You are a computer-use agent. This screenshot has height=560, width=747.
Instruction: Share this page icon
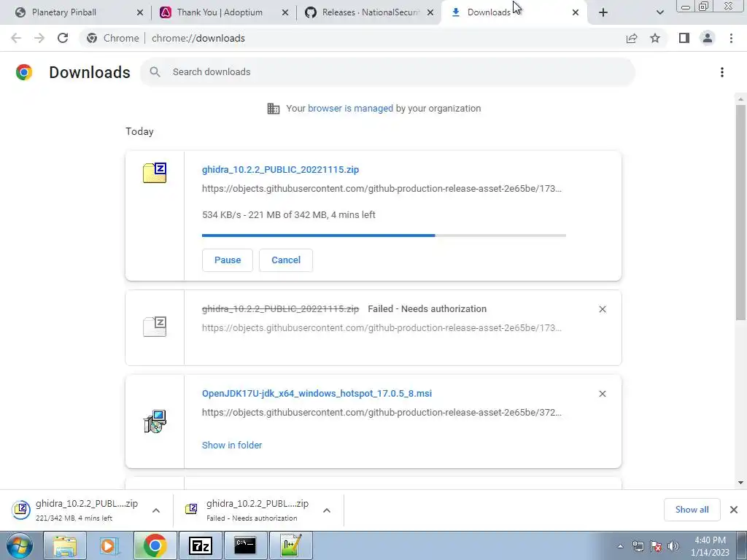[632, 38]
